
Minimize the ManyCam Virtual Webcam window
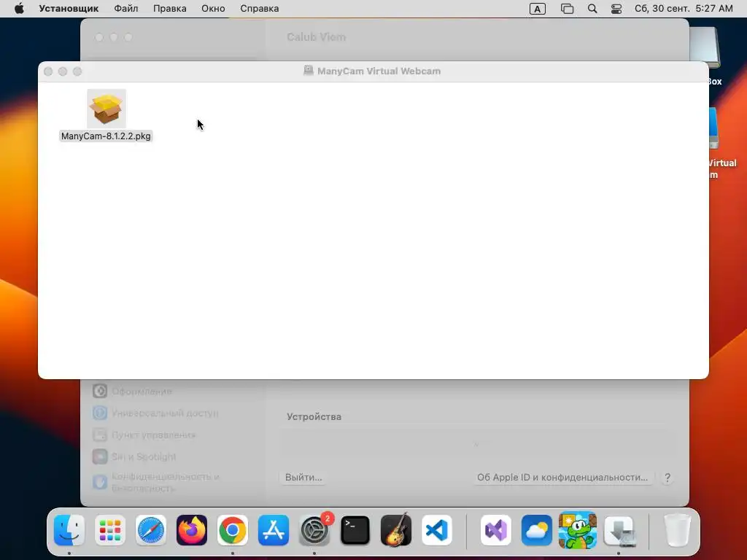(x=63, y=71)
